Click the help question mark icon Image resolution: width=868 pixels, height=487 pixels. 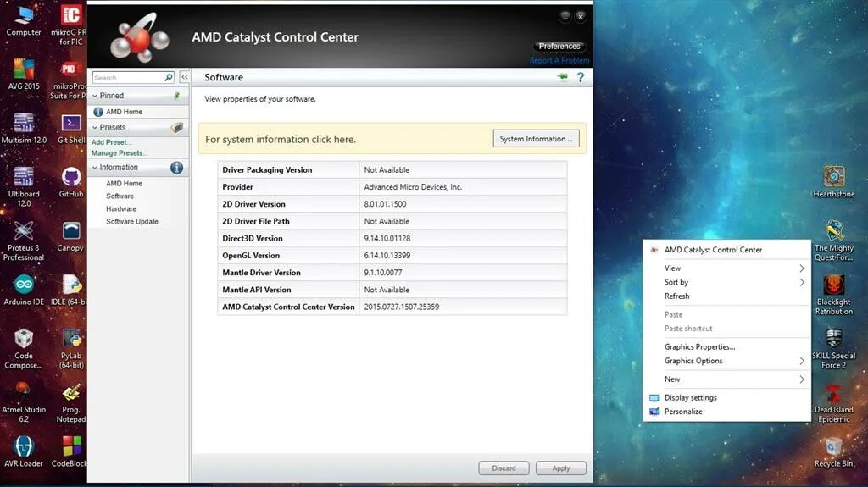580,77
